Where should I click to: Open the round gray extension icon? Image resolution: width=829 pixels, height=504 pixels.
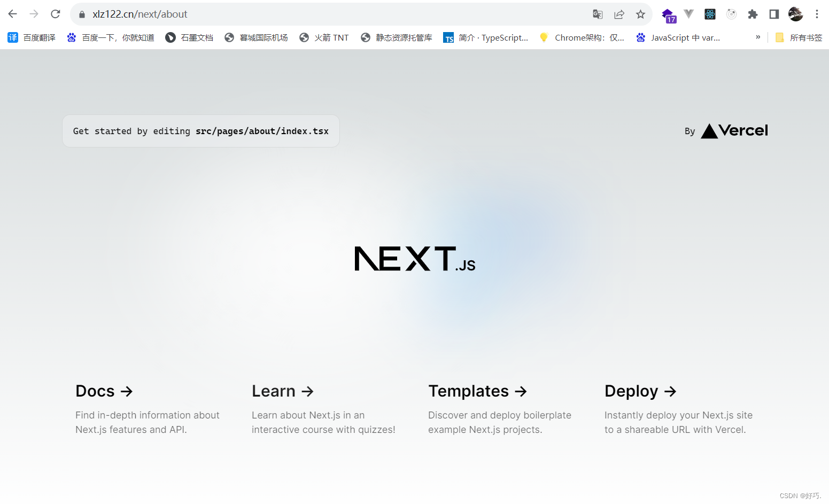point(732,14)
